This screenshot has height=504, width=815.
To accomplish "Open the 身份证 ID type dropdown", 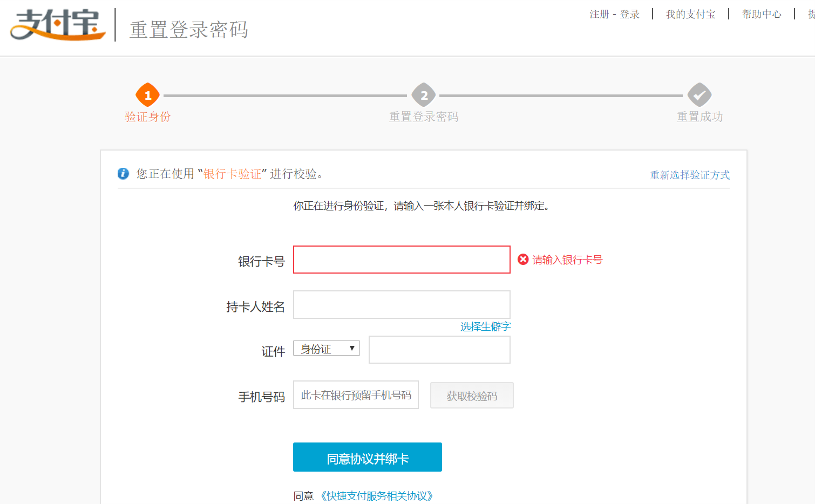I will (327, 349).
